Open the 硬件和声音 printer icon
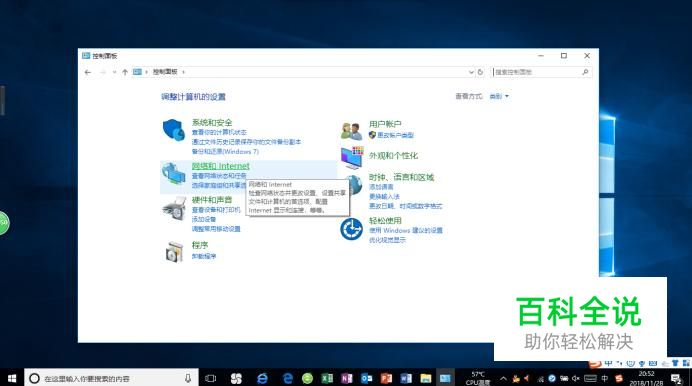Screen dimensions: 692x386 pyautogui.click(x=174, y=208)
